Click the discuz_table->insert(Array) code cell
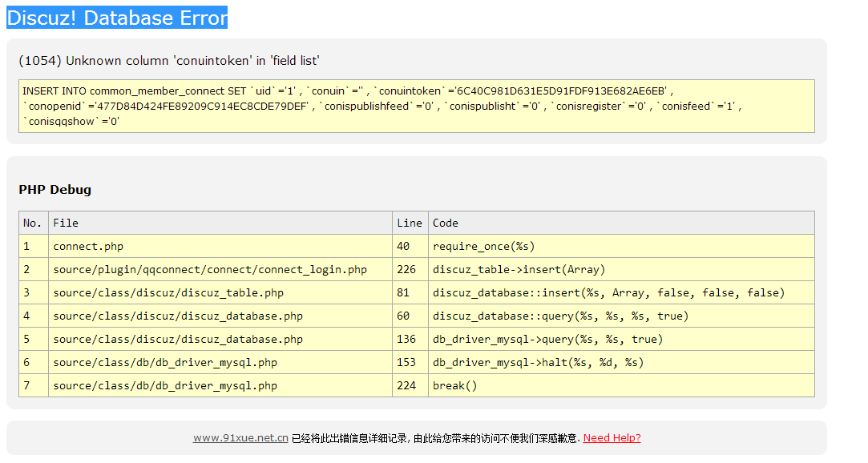The image size is (868, 463). [x=519, y=269]
